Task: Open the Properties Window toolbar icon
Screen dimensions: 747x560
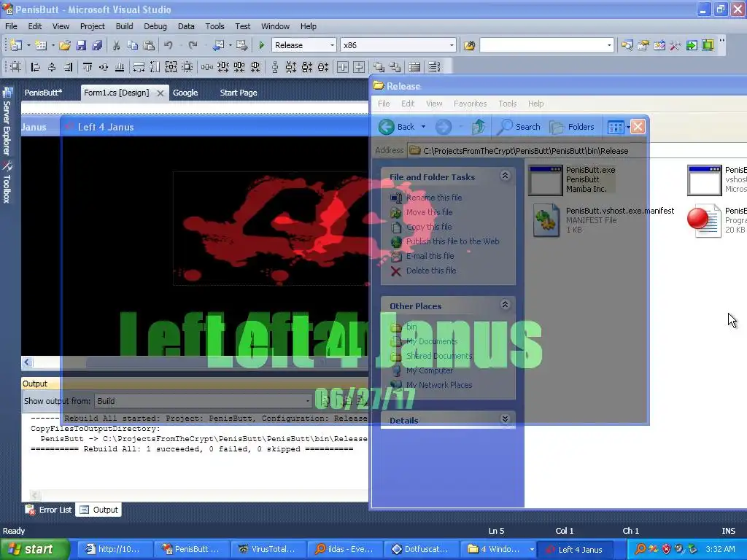Action: click(x=643, y=45)
